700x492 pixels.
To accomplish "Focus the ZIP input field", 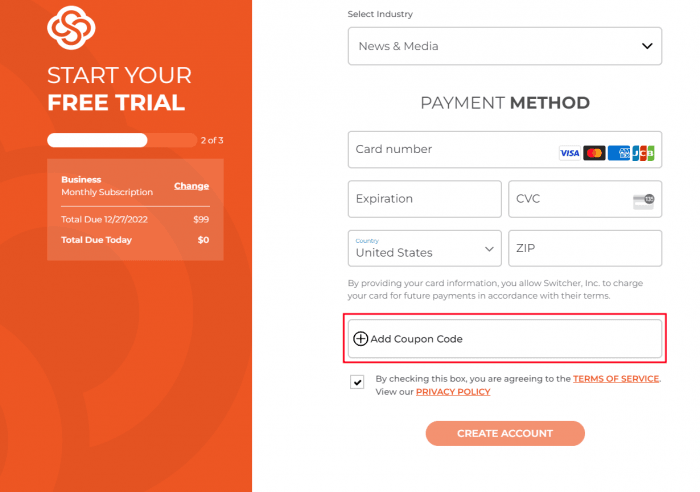I will coord(585,248).
